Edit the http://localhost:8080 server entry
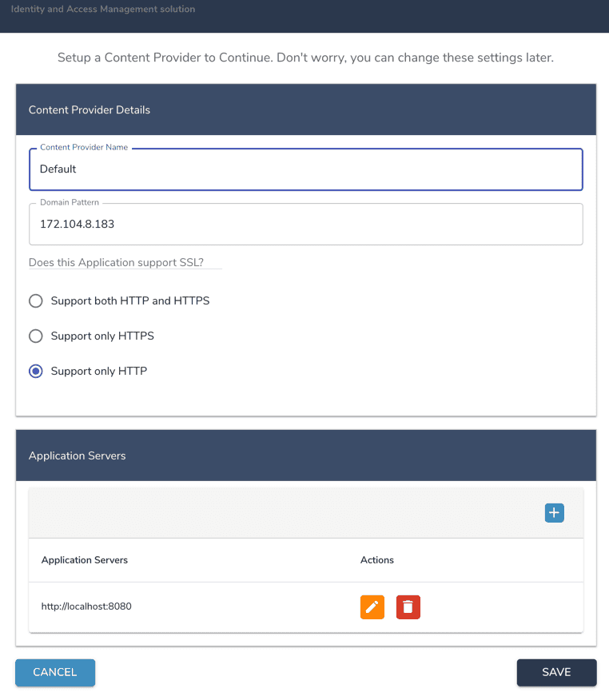The height and width of the screenshot is (700, 609). 372,607
